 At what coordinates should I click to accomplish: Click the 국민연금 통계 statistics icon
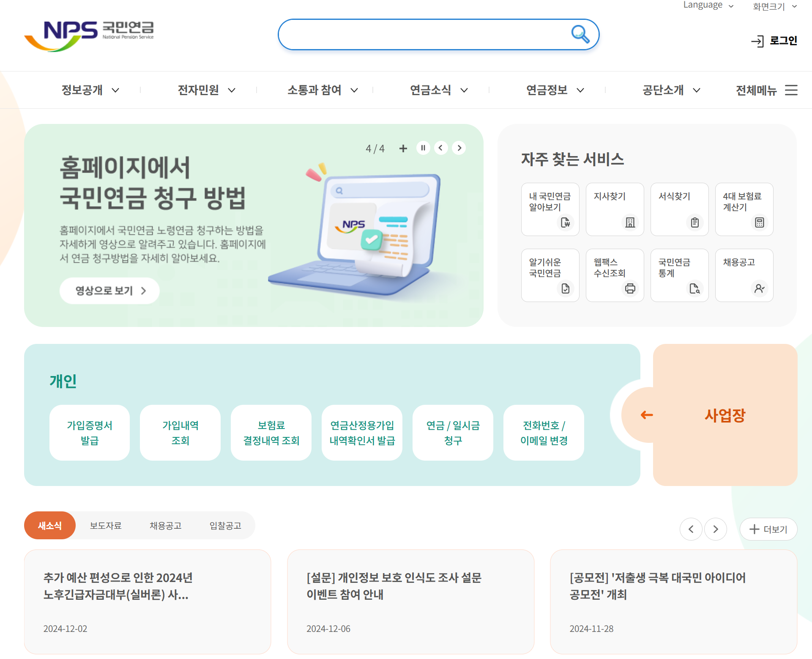694,289
